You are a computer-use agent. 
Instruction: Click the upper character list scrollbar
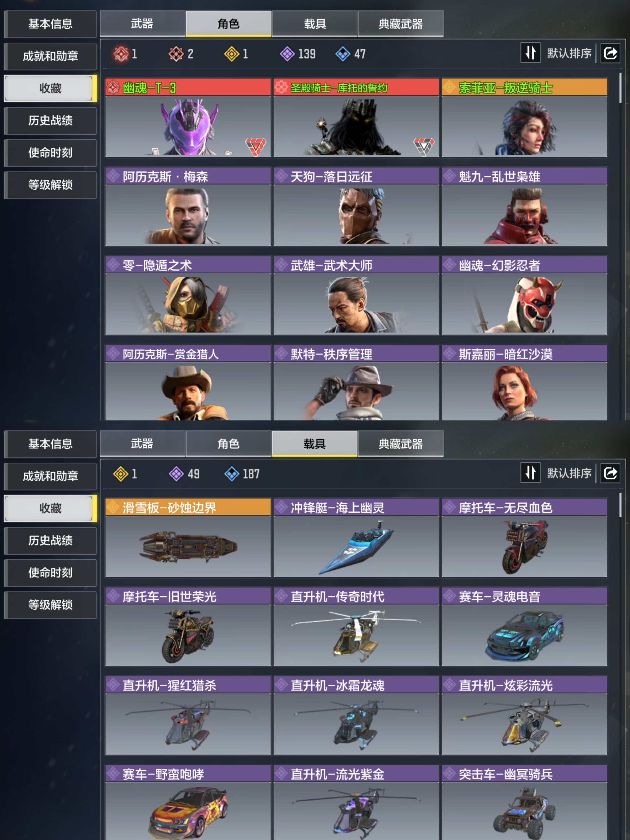point(621,88)
